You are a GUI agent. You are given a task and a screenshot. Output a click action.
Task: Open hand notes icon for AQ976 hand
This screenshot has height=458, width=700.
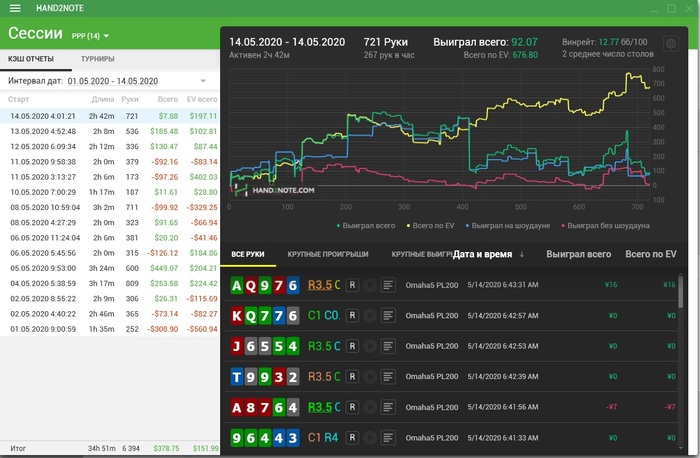pos(388,285)
